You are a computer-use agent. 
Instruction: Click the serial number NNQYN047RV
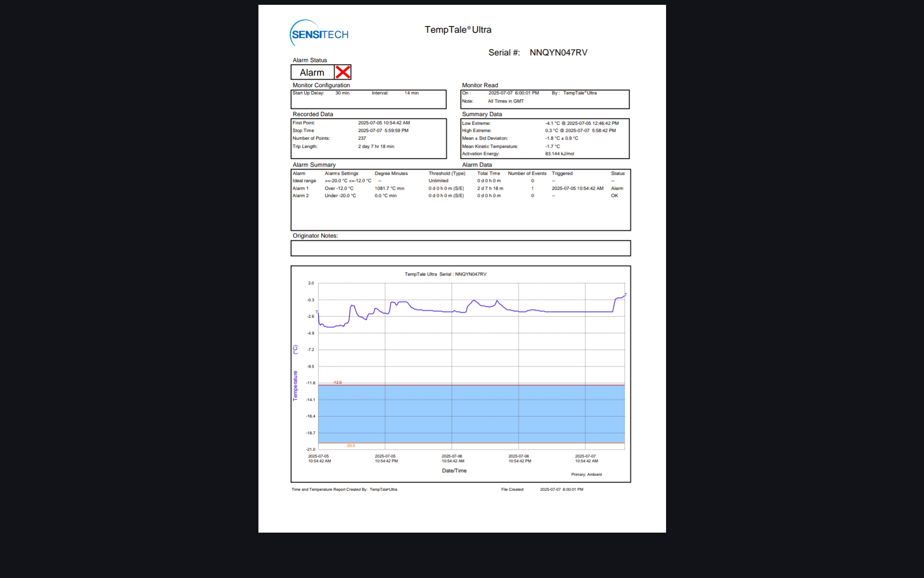click(x=558, y=53)
